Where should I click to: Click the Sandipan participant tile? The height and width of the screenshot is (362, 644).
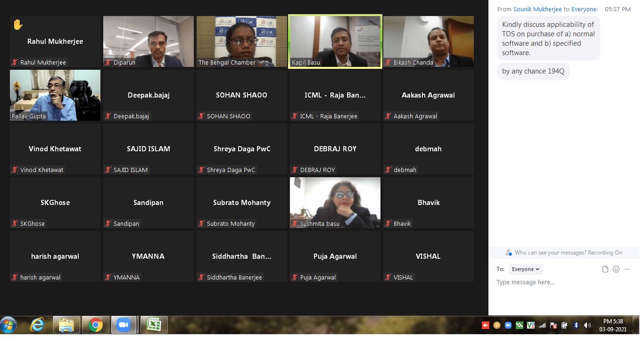coord(149,203)
